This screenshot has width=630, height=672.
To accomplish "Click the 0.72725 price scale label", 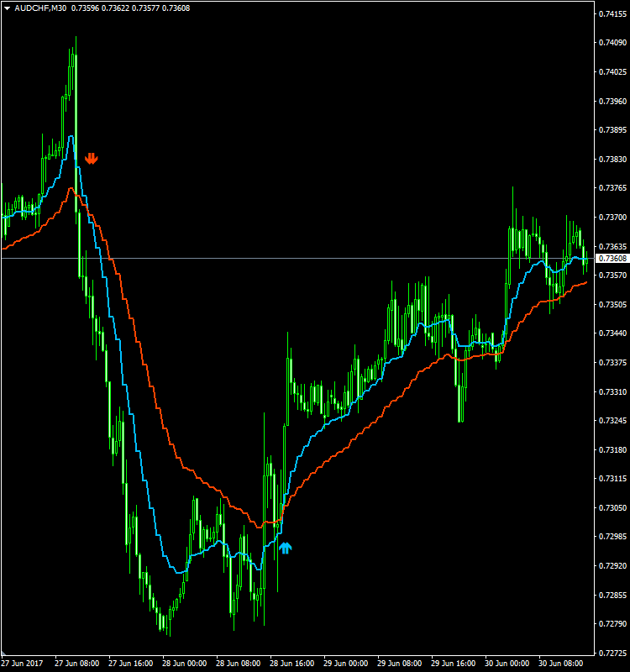I will 612,654.
